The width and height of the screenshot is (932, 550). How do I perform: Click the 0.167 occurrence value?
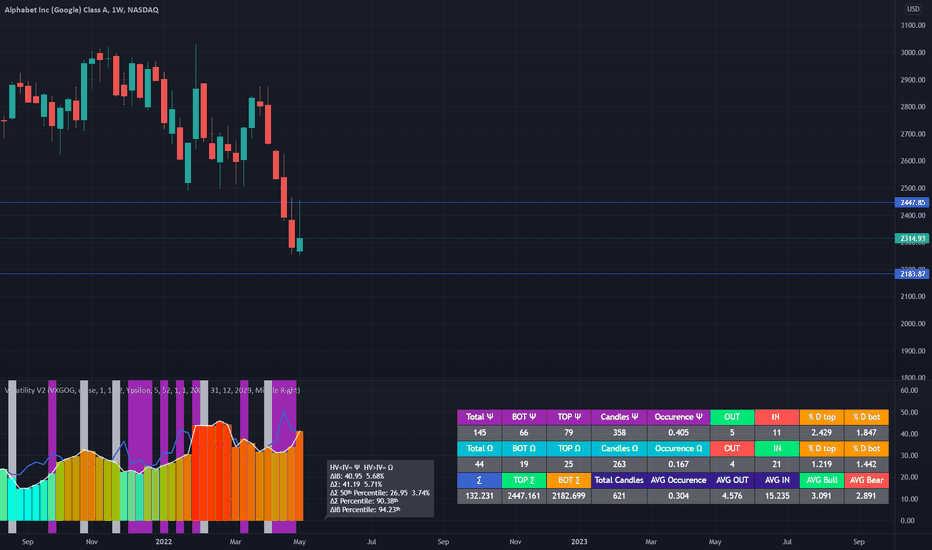(678, 464)
